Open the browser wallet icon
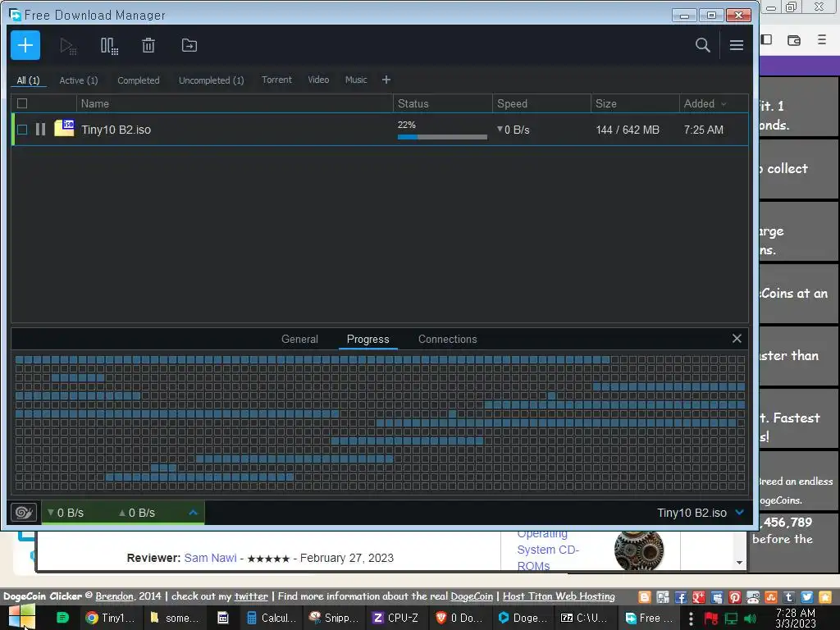 [794, 39]
